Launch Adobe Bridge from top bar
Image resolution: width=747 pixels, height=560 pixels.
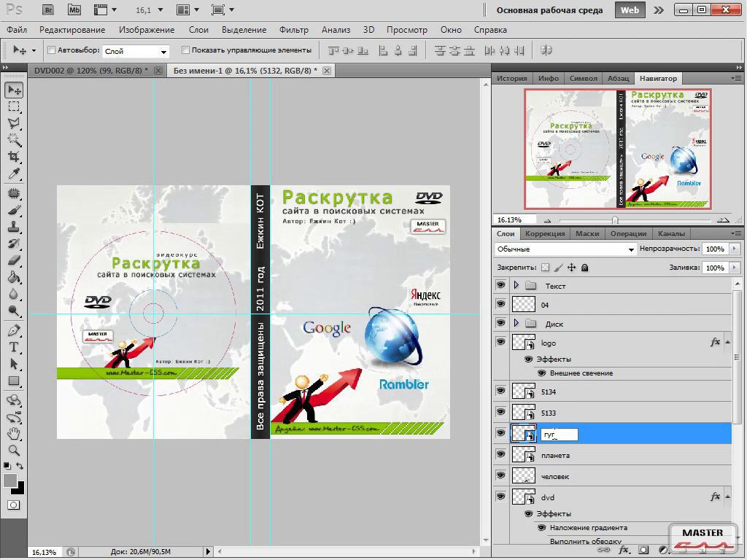[x=48, y=10]
